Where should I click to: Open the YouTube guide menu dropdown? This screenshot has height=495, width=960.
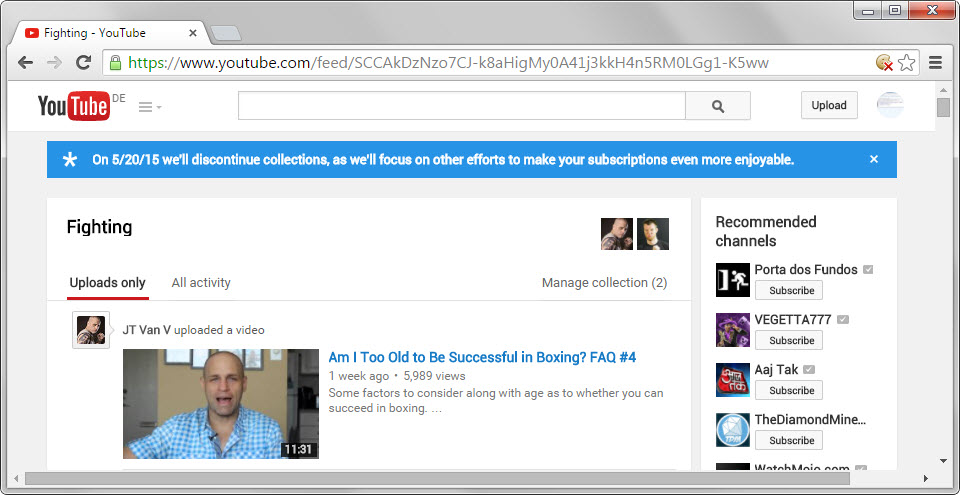[x=149, y=107]
